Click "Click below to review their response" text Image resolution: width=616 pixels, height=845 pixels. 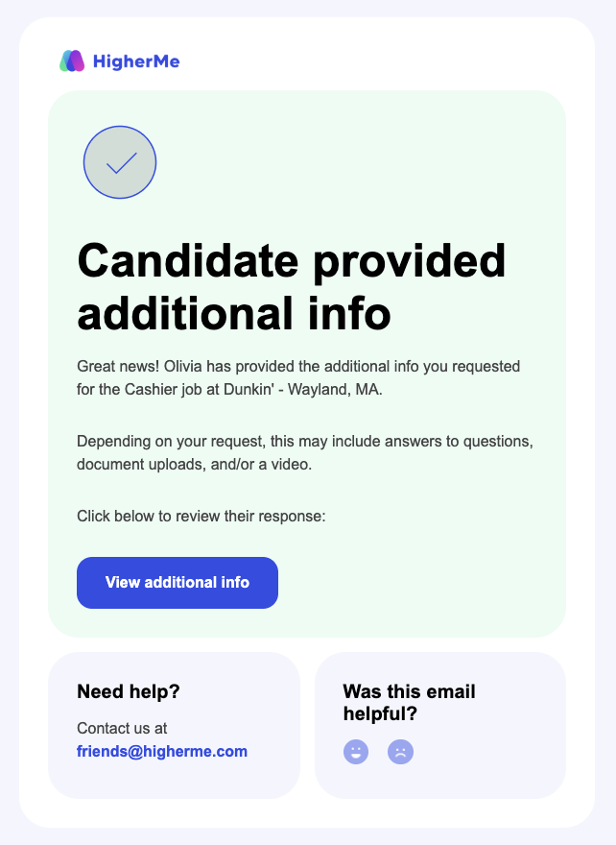click(x=201, y=517)
